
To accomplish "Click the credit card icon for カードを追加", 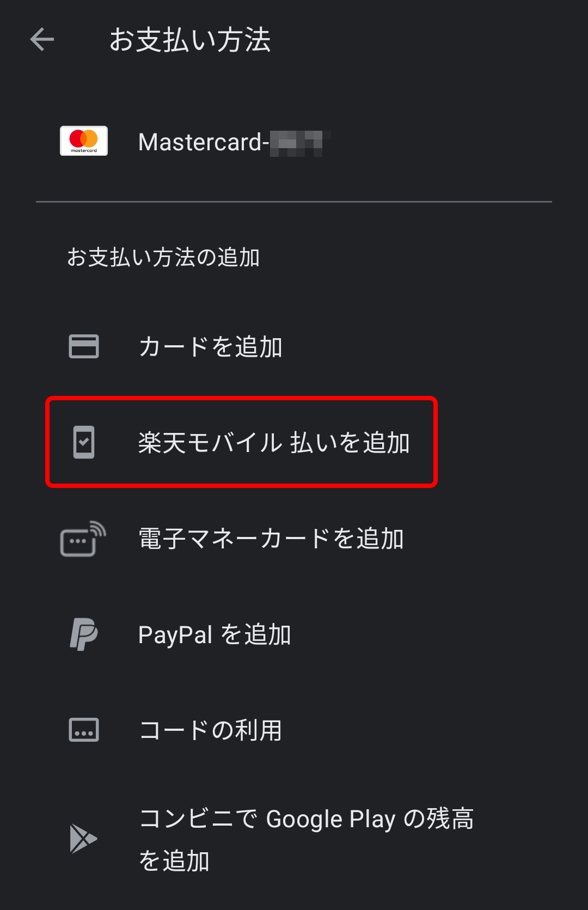I will coord(84,346).
